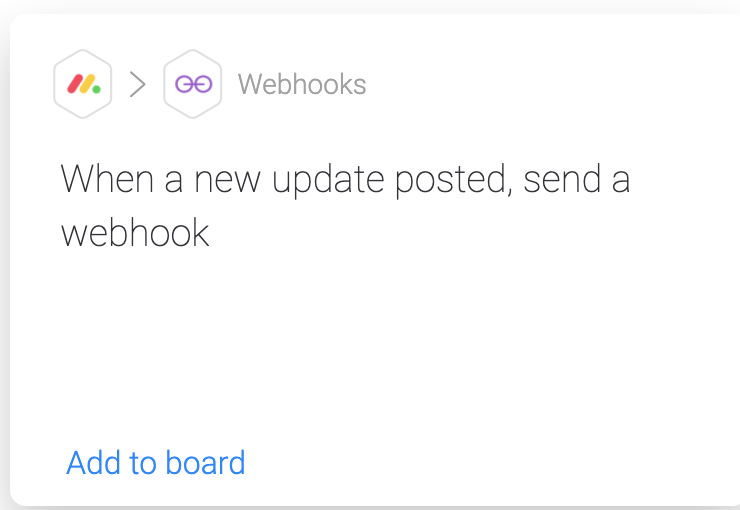This screenshot has height=510, width=740.
Task: Click the blue Add to board text
Action: [156, 462]
